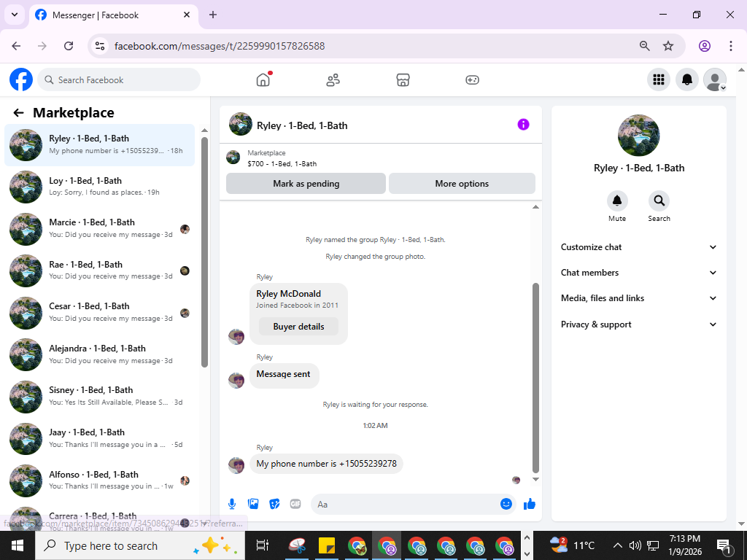Choose a GIF icon
747x560 pixels.
pos(295,504)
